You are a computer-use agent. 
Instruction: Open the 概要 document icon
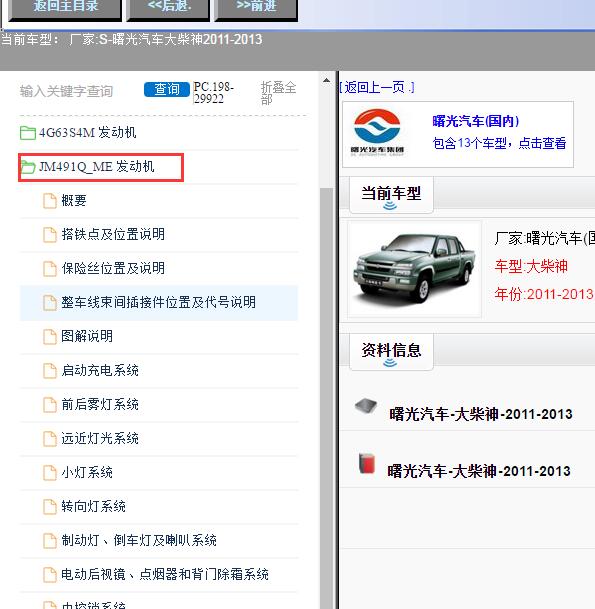tap(50, 201)
